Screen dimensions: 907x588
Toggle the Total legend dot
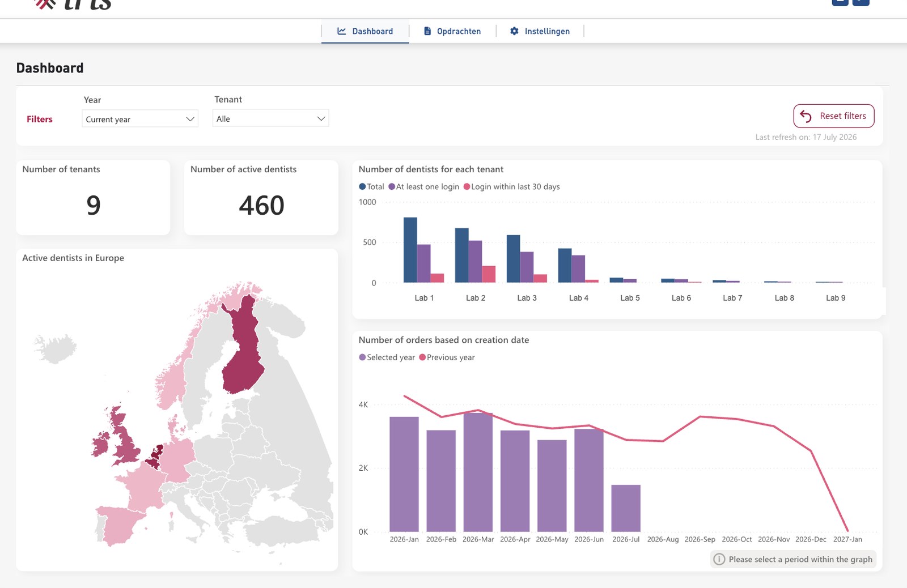362,186
